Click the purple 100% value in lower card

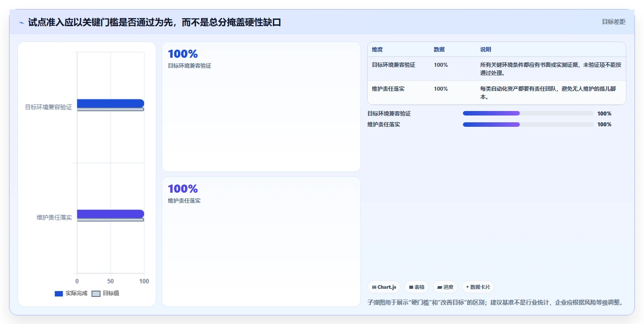click(x=183, y=189)
